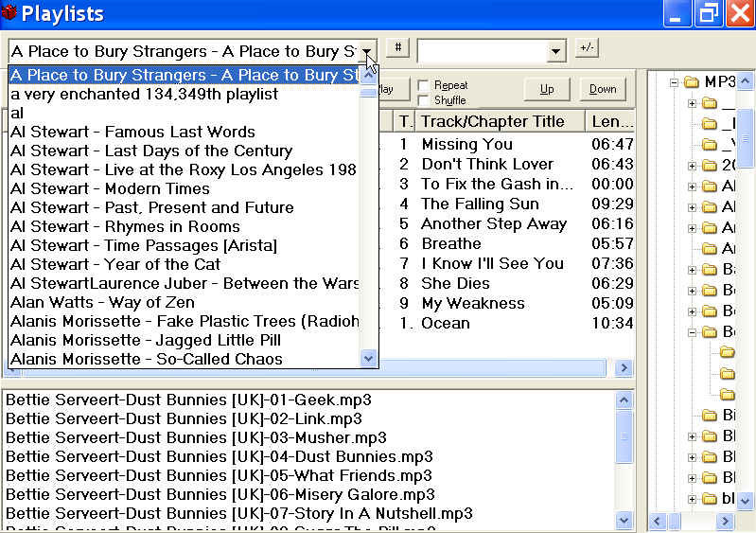Select file ending '07-Story In A Nutshell.mp3'

tap(239, 514)
